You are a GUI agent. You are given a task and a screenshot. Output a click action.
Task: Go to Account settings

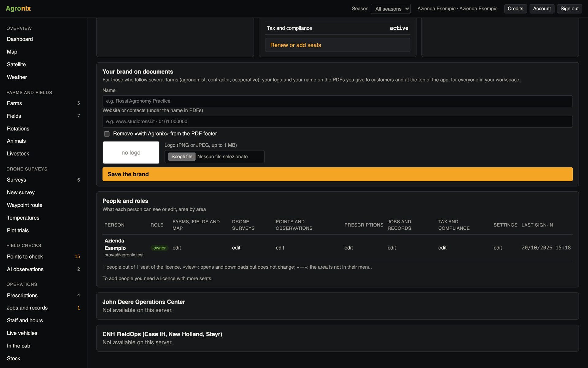pyautogui.click(x=542, y=9)
